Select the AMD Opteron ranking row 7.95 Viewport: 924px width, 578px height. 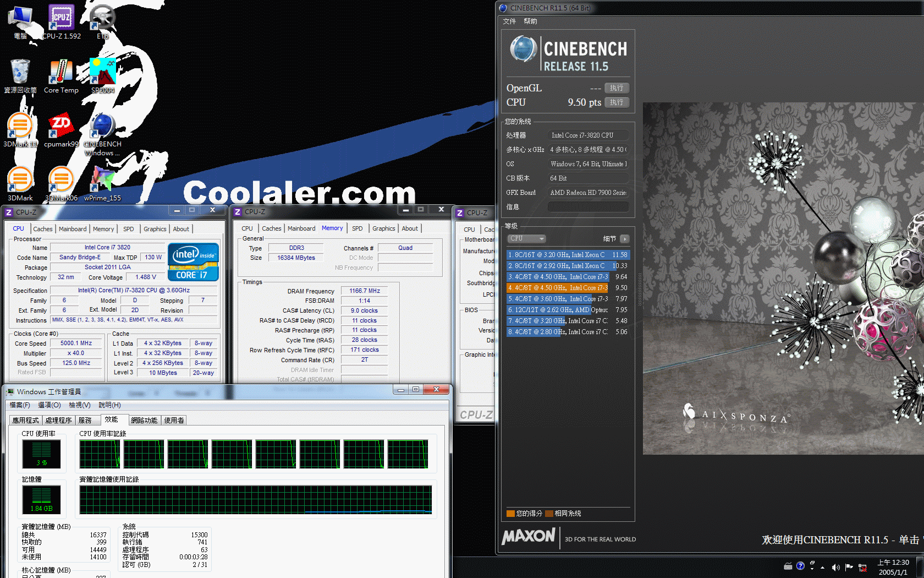tap(568, 310)
